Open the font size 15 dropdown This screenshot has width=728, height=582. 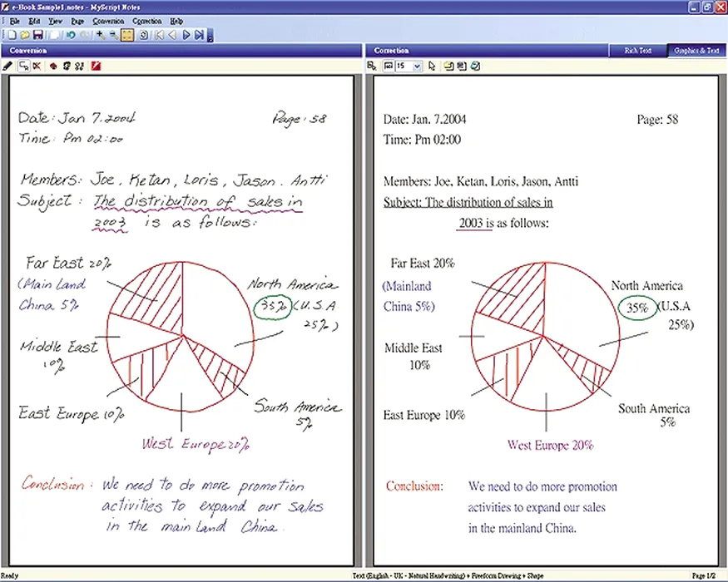tap(418, 66)
